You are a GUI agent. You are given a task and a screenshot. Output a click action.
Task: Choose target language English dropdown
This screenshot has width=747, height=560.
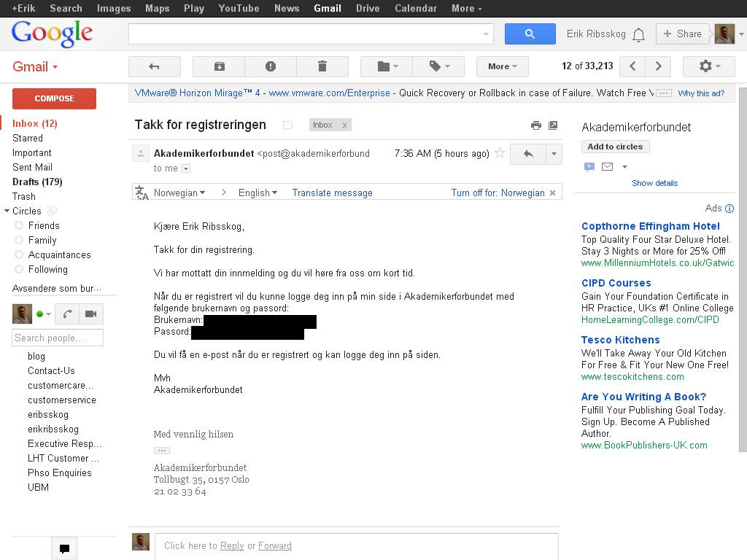[258, 192]
